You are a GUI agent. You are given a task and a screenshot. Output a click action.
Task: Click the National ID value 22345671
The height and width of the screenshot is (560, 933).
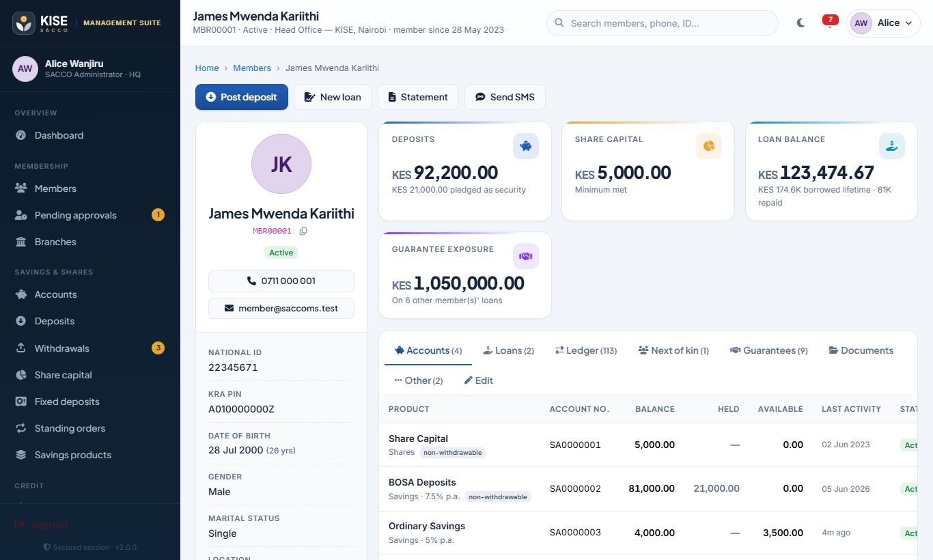(233, 367)
